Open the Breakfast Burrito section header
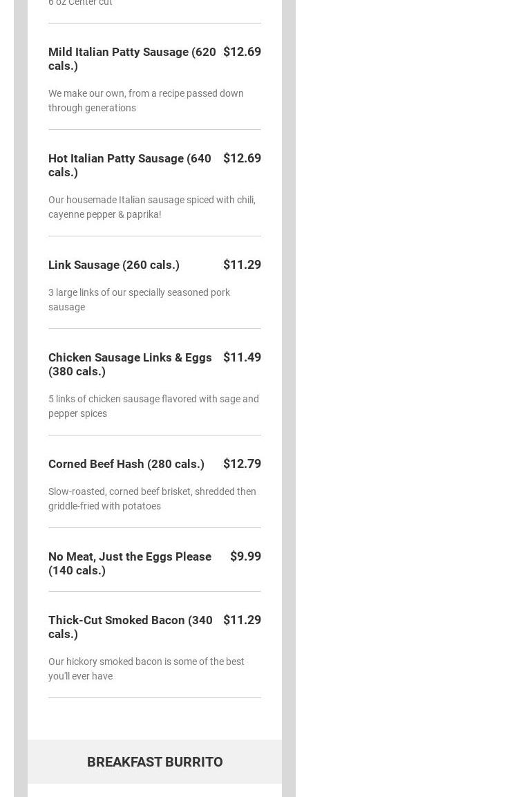Screen dimensions: 532x797 pos(155,762)
